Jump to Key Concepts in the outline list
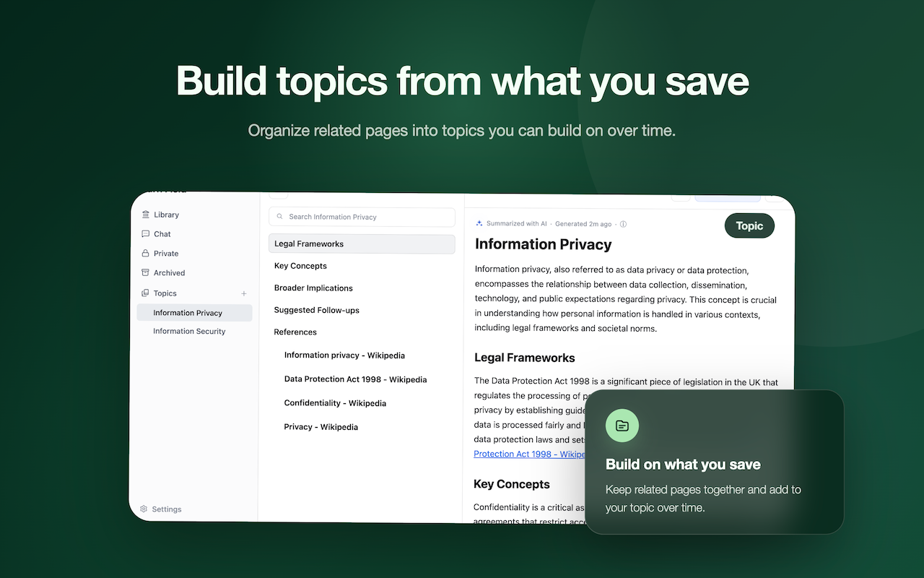924x578 pixels. [x=300, y=266]
